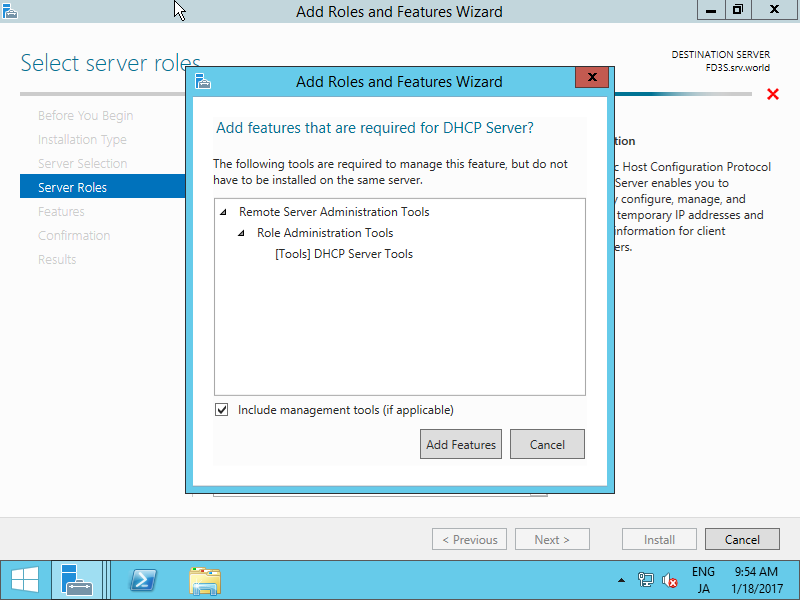Select Remote Server Administration Tools row

point(334,212)
